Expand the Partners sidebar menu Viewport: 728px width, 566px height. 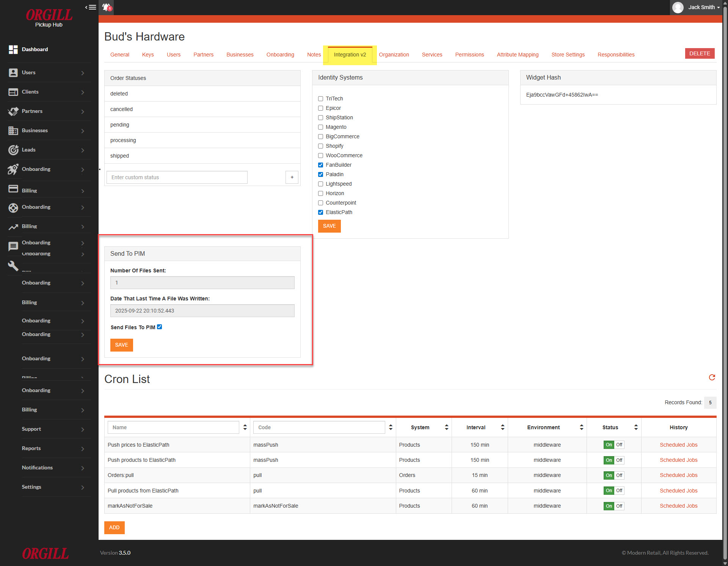coord(83,111)
